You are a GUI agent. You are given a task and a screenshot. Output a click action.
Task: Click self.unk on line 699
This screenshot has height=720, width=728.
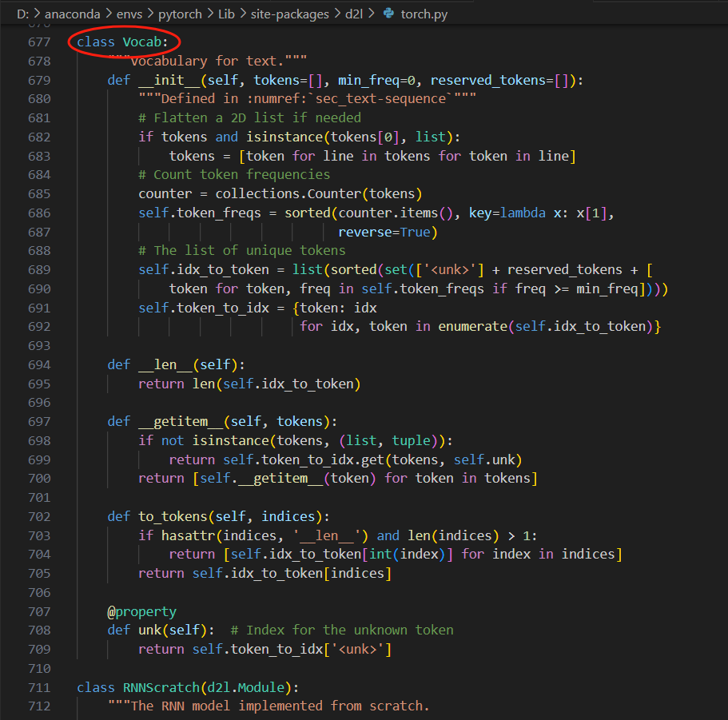tap(484, 459)
